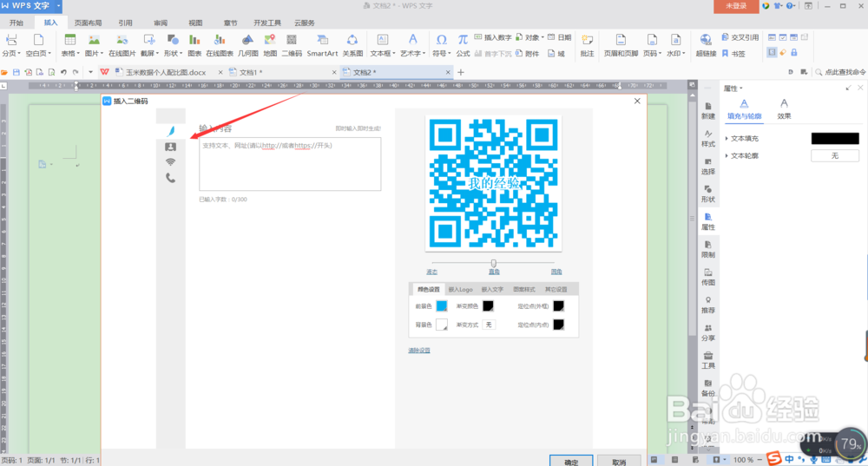This screenshot has height=466, width=868.
Task: Expand the 形状 shapes dropdown in ribbon
Action: tap(173, 53)
